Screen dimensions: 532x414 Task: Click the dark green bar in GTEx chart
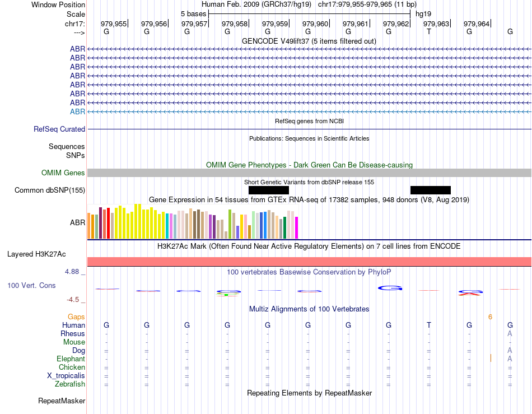coord(284,227)
